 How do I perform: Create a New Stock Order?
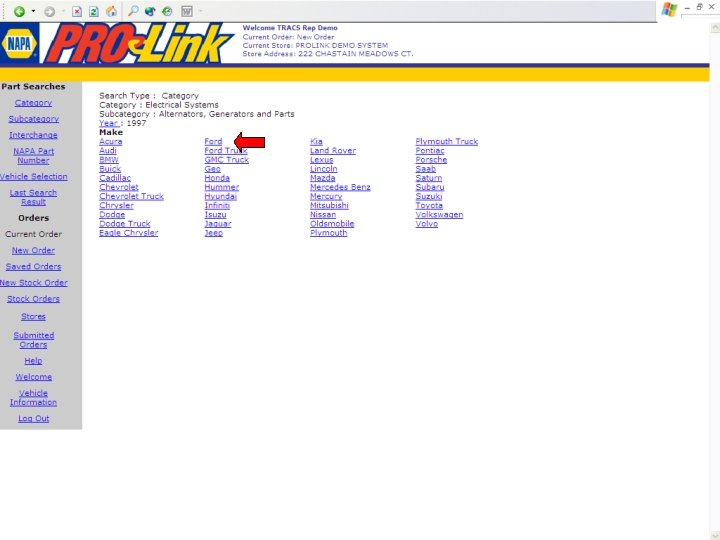(x=34, y=282)
